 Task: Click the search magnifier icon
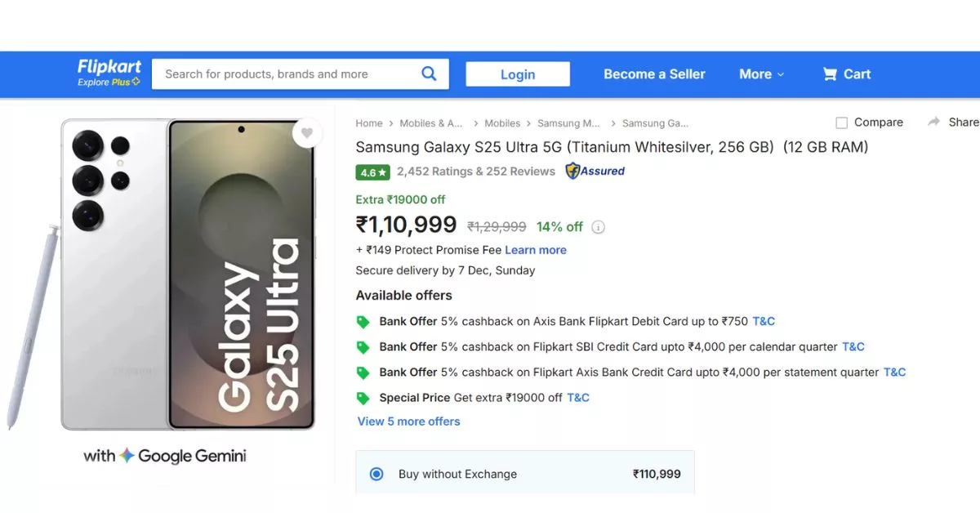[429, 74]
